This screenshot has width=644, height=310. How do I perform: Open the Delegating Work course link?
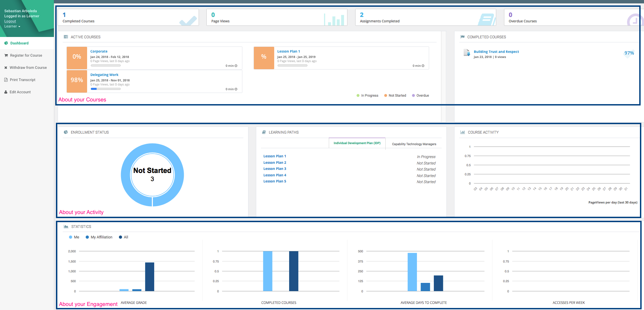(104, 75)
